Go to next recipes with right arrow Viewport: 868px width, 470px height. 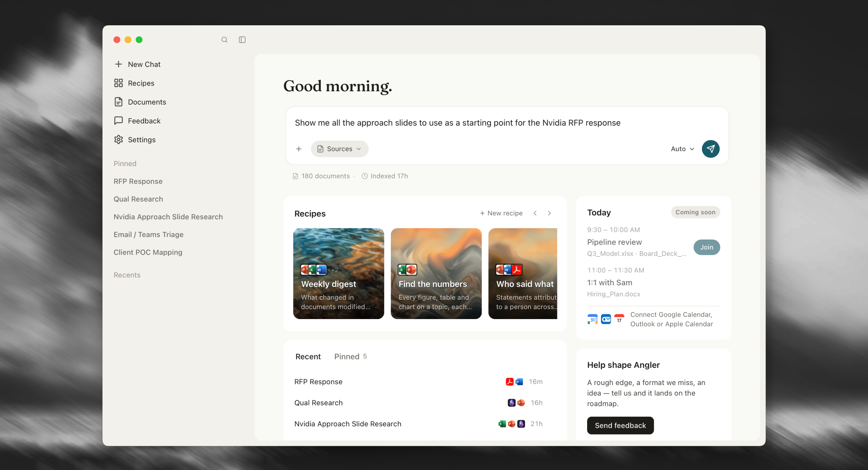tap(549, 213)
